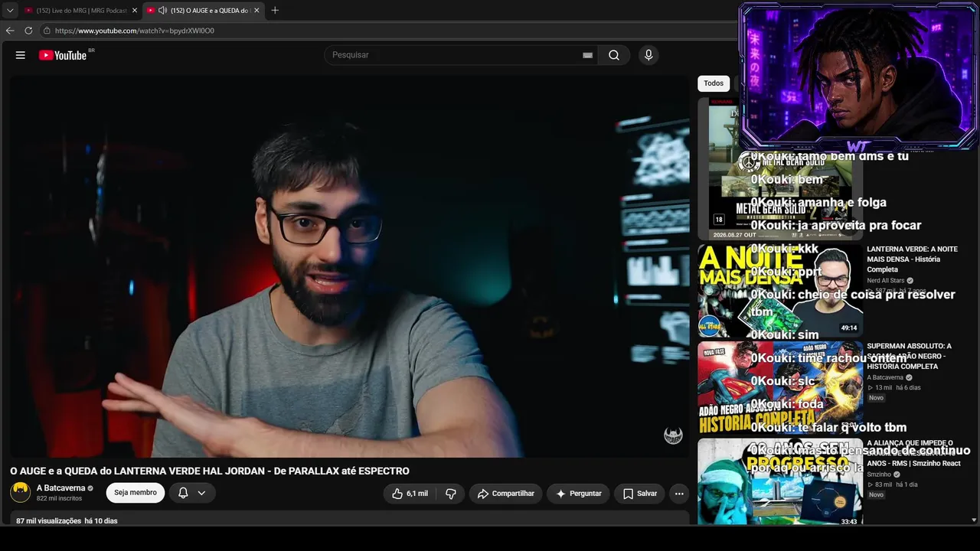Open the Compartilhar share dialog
This screenshot has width=980, height=551.
506,494
